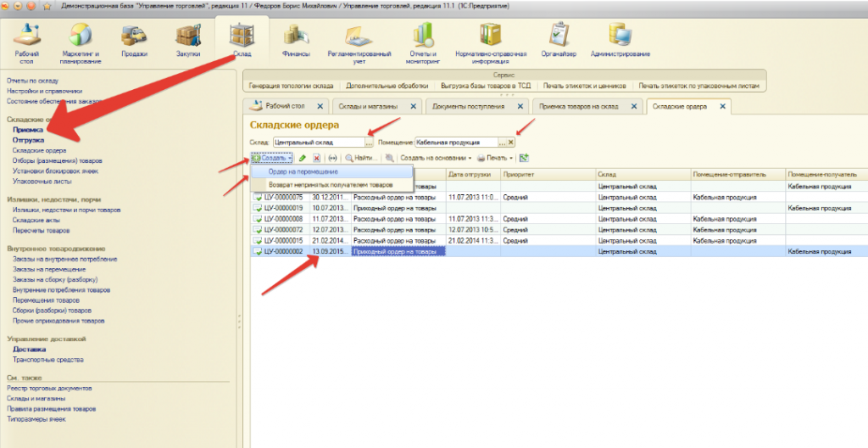Choose Возврат непринятых получателем товаров

coord(331,184)
